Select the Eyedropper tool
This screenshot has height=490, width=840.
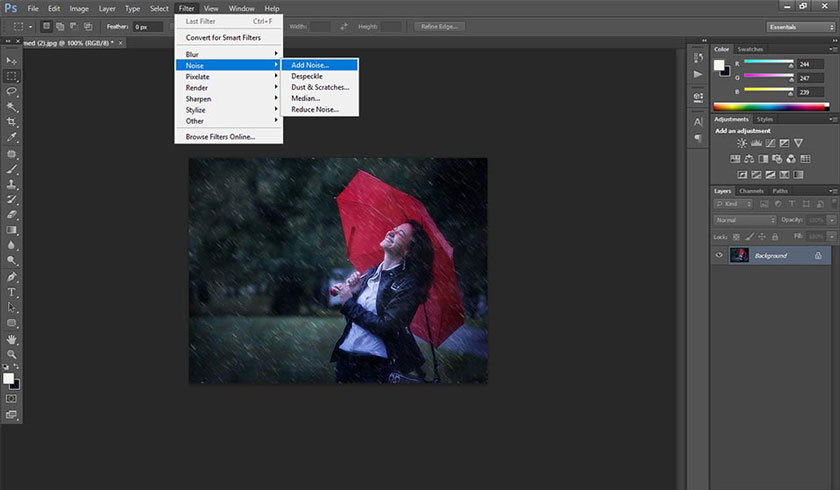[x=11, y=137]
